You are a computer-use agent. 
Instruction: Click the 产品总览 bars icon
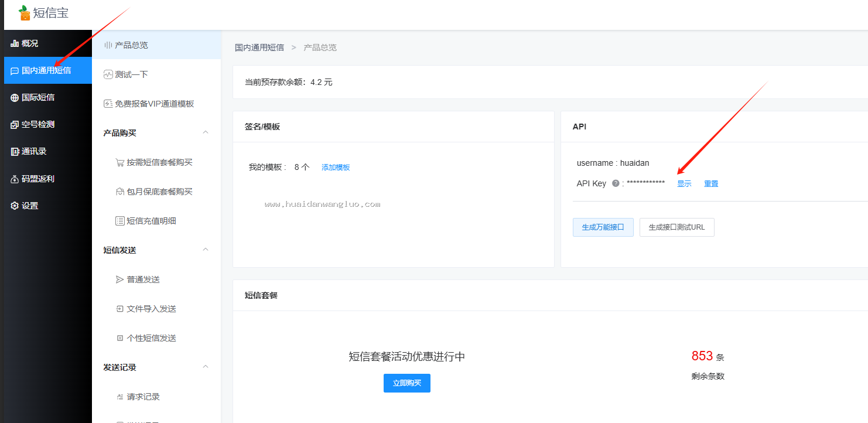(108, 45)
